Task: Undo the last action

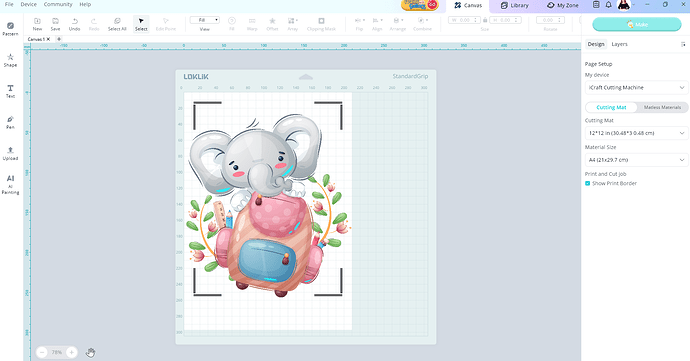Action: point(74,24)
